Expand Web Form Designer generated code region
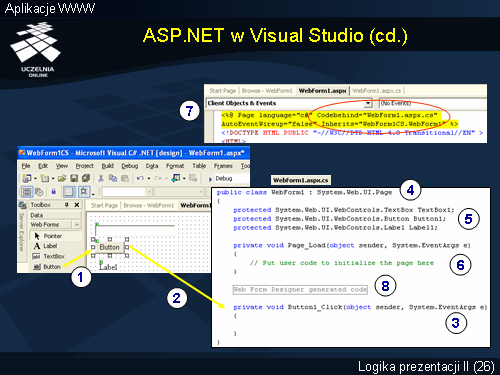 click(300, 290)
